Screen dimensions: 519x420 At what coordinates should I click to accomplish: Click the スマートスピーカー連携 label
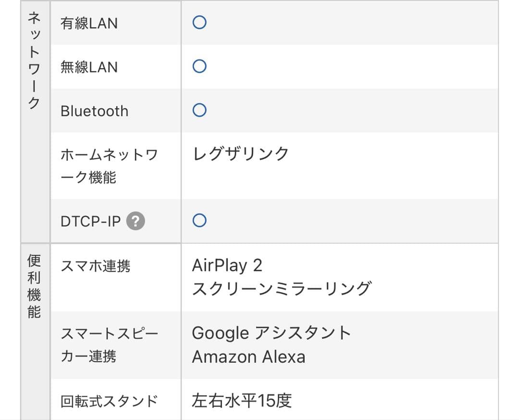coord(109,345)
